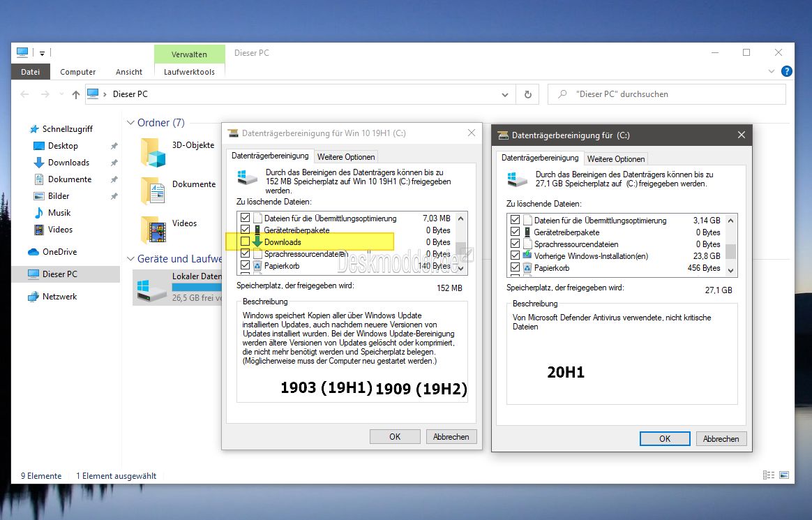Switch to large icons view in status bar
Image resolution: width=812 pixels, height=520 pixels.
pos(784,475)
